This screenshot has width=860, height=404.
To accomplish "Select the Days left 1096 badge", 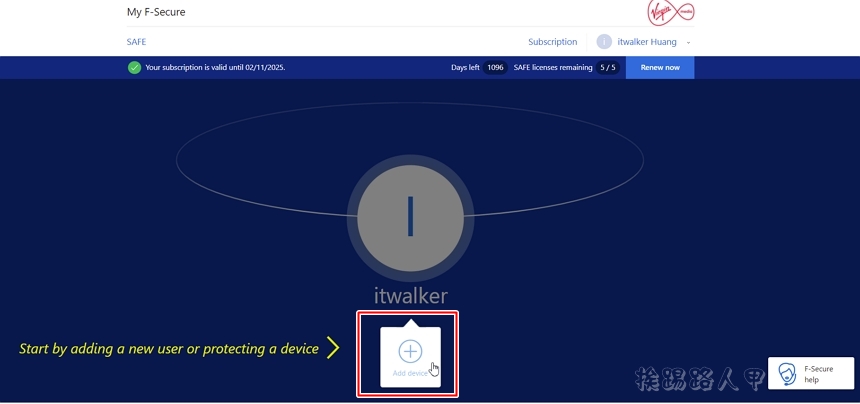I will coord(495,67).
